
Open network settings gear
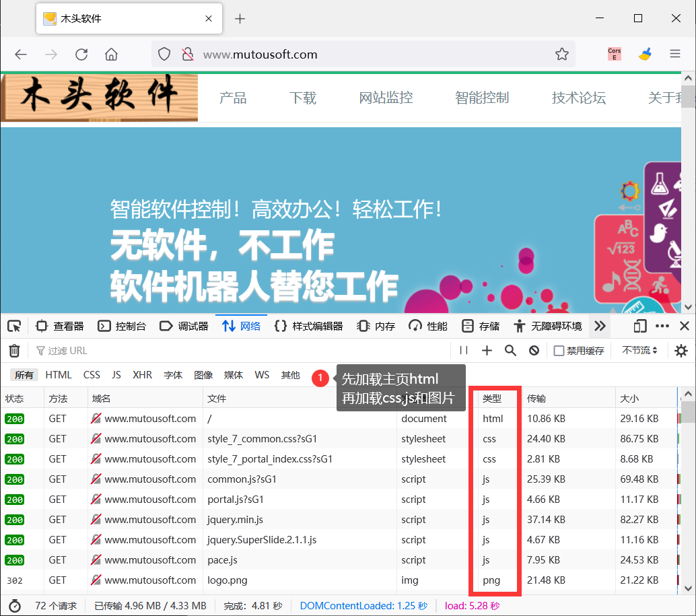(681, 351)
